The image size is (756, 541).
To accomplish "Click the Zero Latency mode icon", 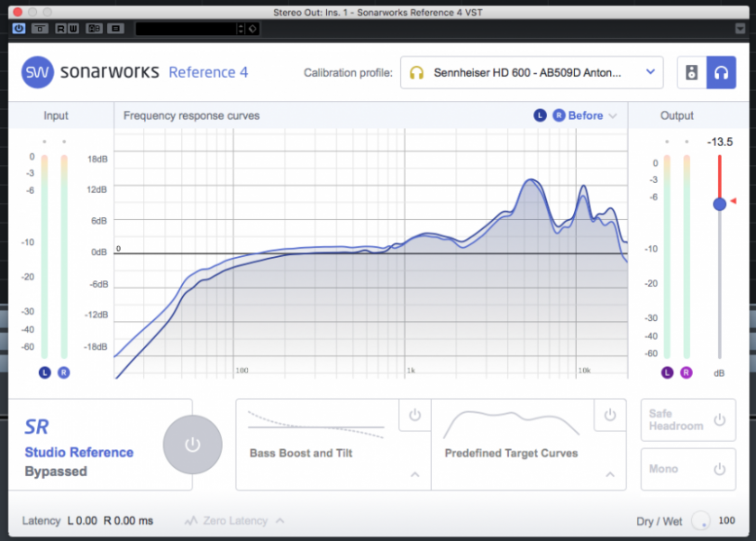I will [x=191, y=521].
